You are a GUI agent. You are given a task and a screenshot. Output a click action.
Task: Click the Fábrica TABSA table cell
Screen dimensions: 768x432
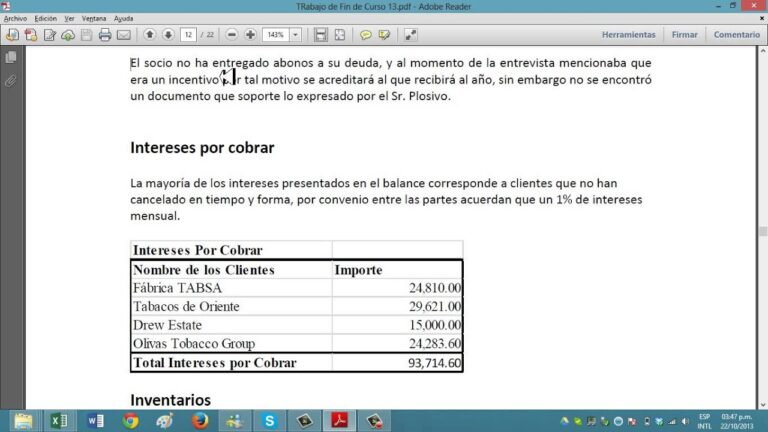(x=231, y=288)
